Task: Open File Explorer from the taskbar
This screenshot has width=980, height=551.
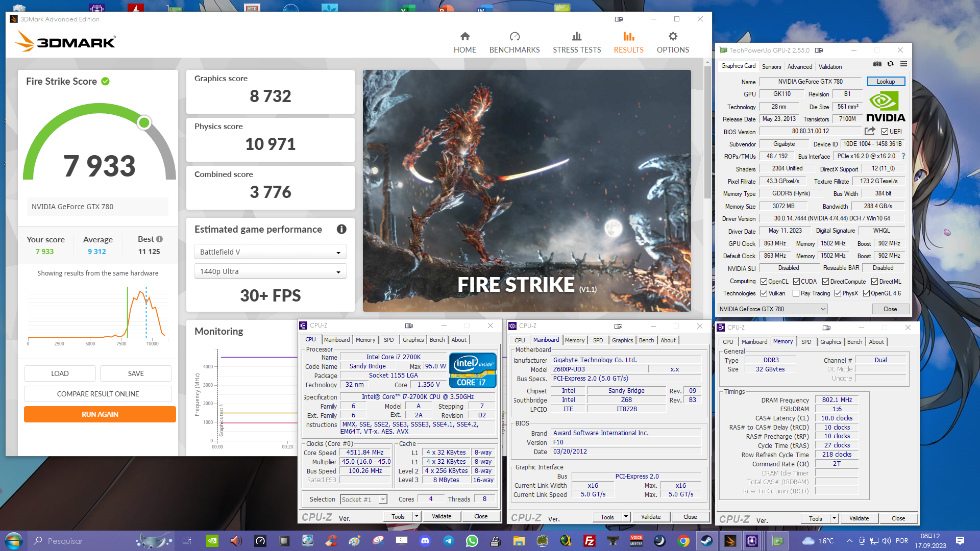Action: (x=519, y=541)
